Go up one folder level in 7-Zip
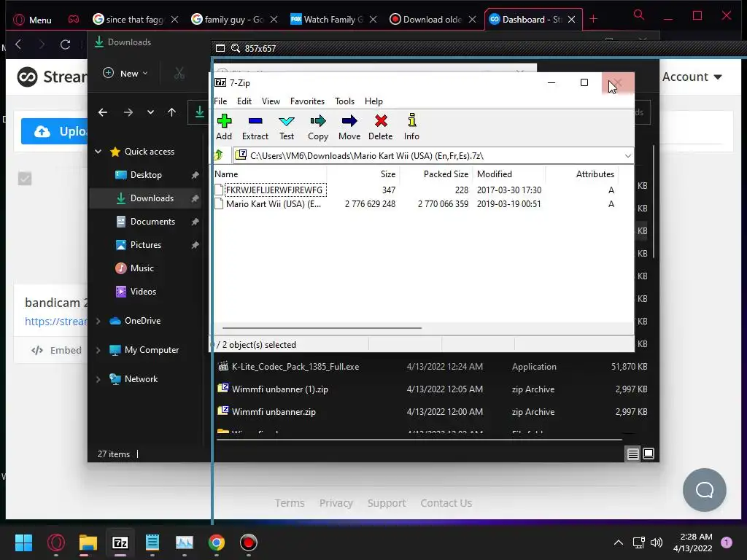The height and width of the screenshot is (560, 747). [x=219, y=155]
